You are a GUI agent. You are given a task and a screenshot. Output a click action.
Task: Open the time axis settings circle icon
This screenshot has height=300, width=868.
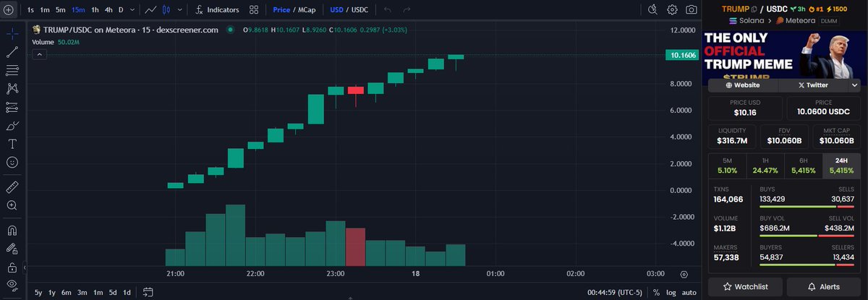click(684, 274)
